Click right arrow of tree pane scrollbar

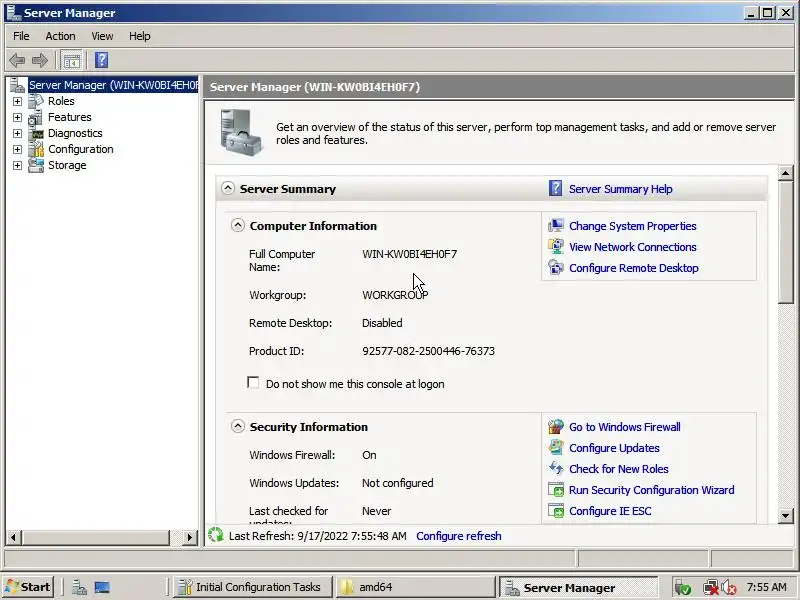[189, 537]
